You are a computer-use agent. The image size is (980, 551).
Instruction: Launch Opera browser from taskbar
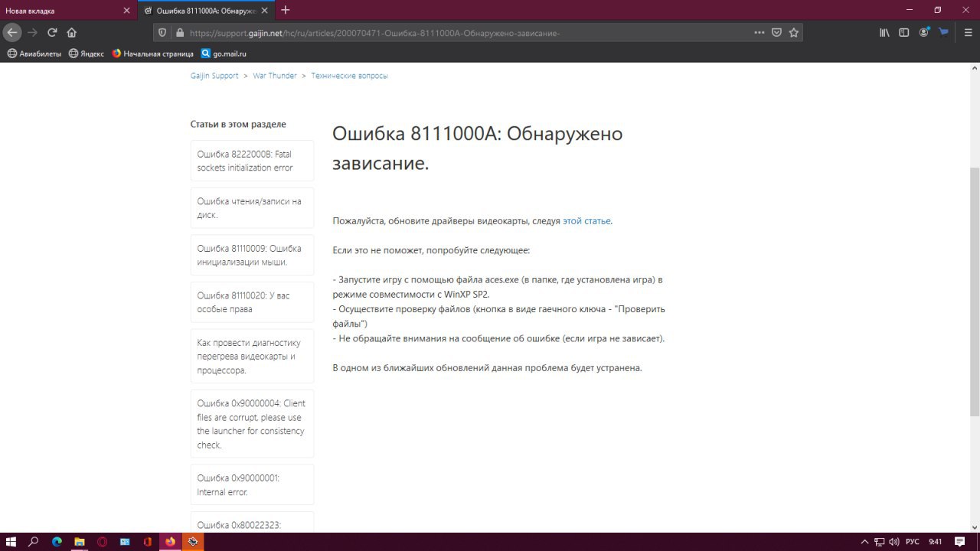(x=103, y=542)
